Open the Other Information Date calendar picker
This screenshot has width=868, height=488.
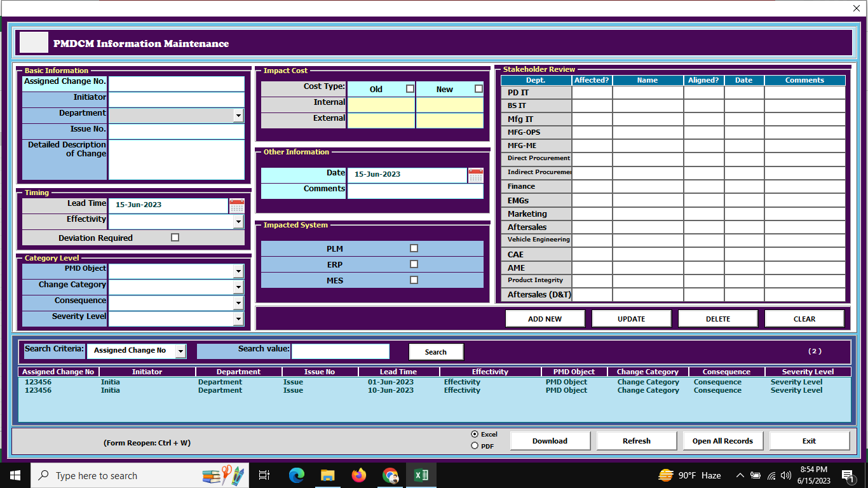(475, 175)
